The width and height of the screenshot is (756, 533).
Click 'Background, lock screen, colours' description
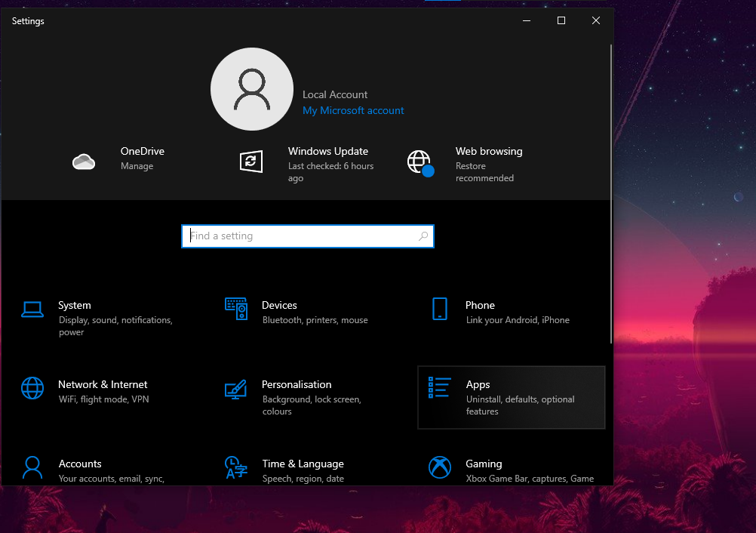pos(312,405)
